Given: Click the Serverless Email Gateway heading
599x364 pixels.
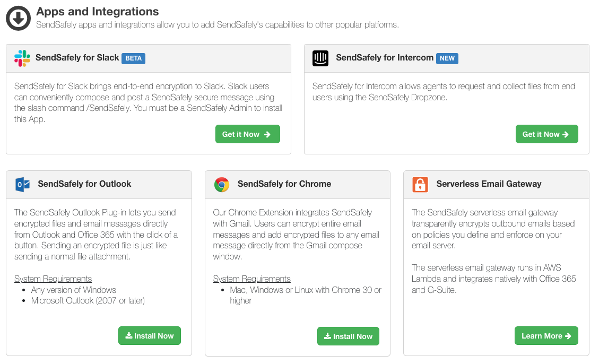Looking at the screenshot, I should click(489, 184).
